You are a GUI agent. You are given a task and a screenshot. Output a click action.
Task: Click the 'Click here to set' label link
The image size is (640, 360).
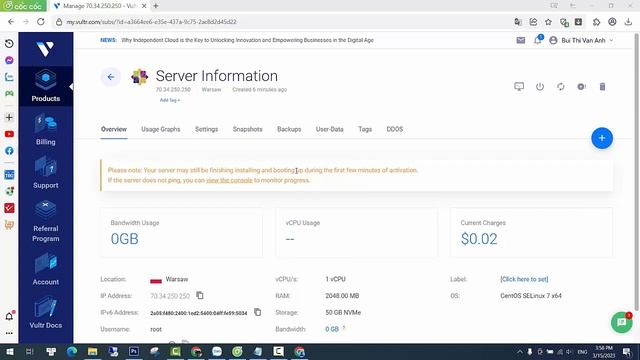coord(524,279)
